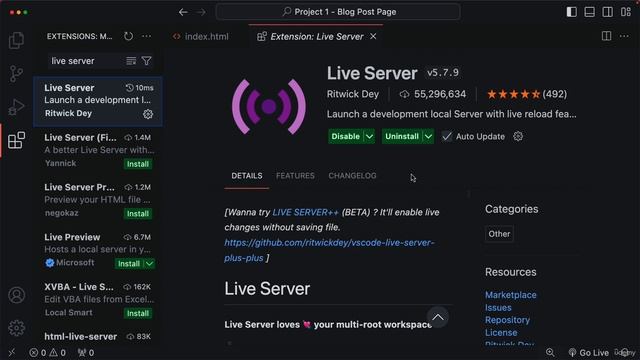The image size is (640, 360).
Task: Install Live Server Preview by negokaz
Action: [x=138, y=214]
